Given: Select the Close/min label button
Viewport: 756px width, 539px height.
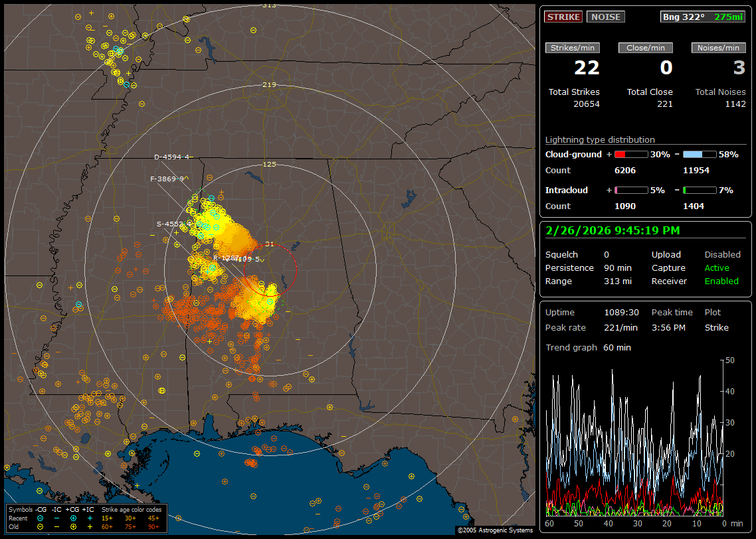Looking at the screenshot, I should (645, 48).
